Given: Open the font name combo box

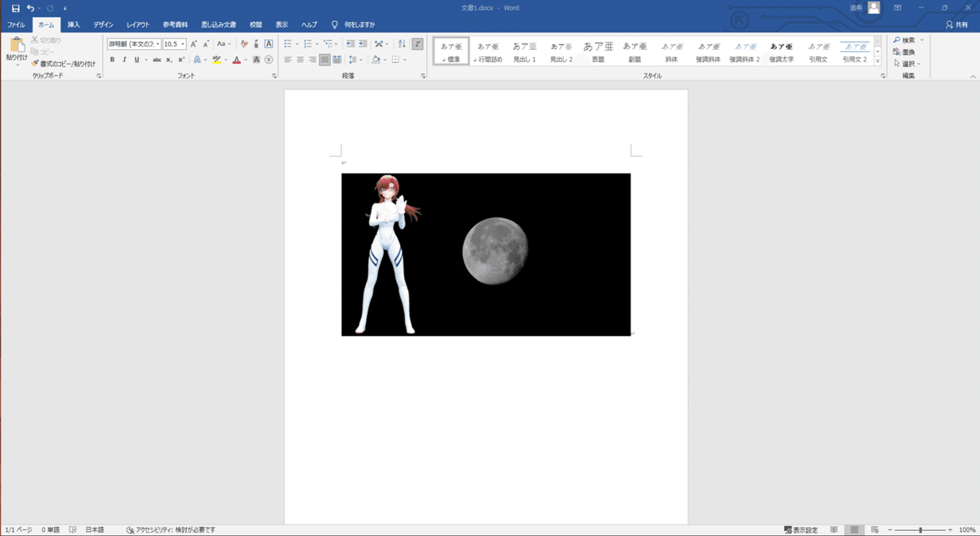Looking at the screenshot, I should [133, 44].
